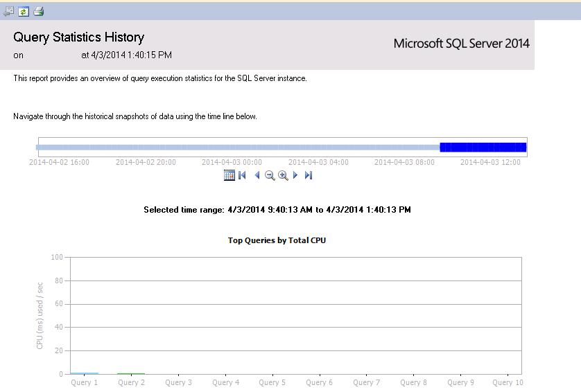
Task: Zoom out the timeline with the minus magnifier
Action: 270,175
